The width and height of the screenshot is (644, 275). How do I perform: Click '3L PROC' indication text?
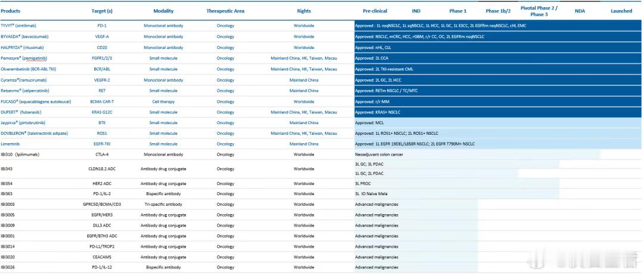(363, 183)
